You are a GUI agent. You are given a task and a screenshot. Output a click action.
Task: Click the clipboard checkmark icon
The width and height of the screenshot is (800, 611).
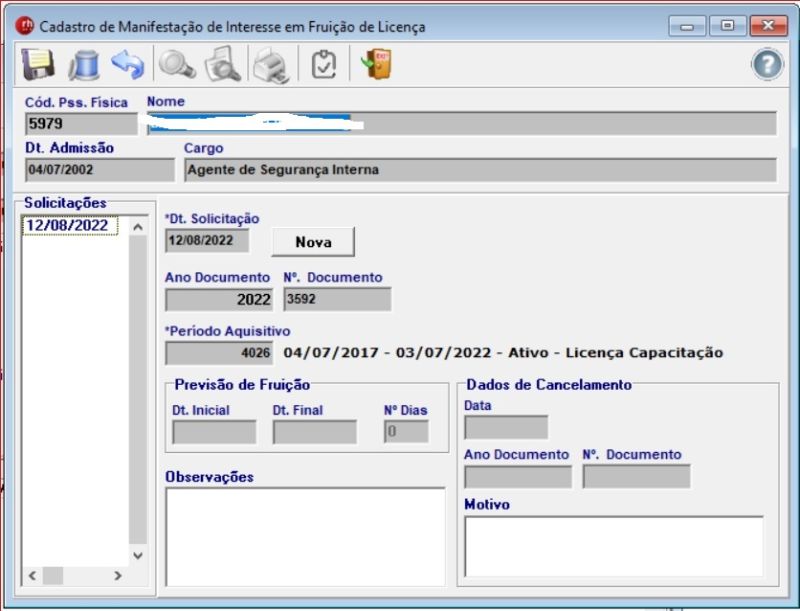tap(324, 65)
